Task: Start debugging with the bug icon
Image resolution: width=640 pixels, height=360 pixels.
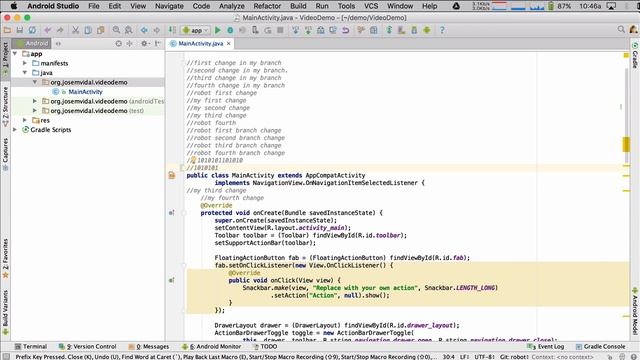Action: coord(230,30)
